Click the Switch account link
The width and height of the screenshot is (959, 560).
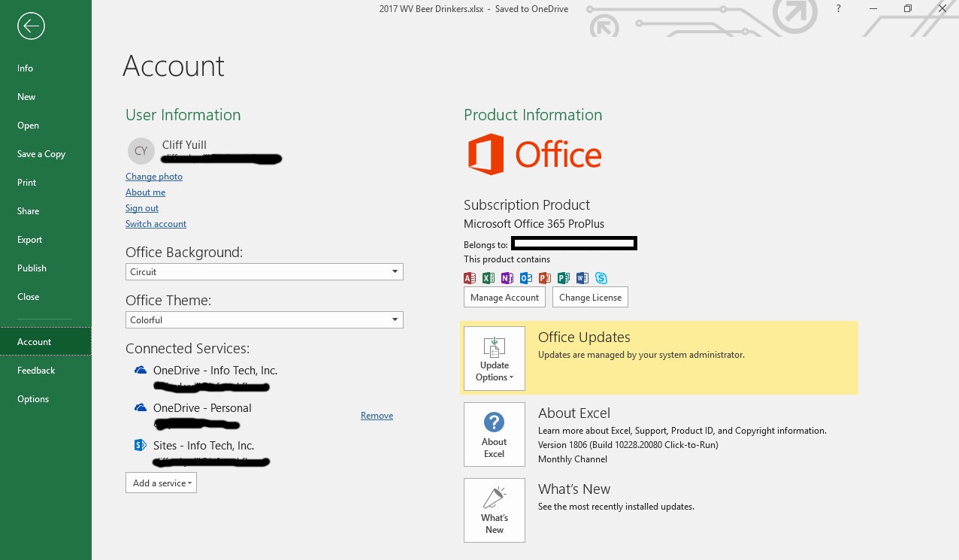pyautogui.click(x=156, y=224)
